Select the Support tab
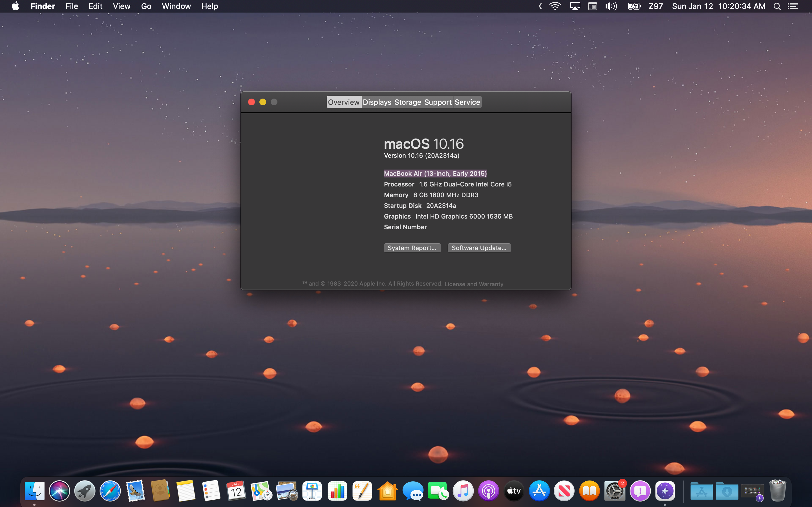The width and height of the screenshot is (812, 507). pos(438,102)
